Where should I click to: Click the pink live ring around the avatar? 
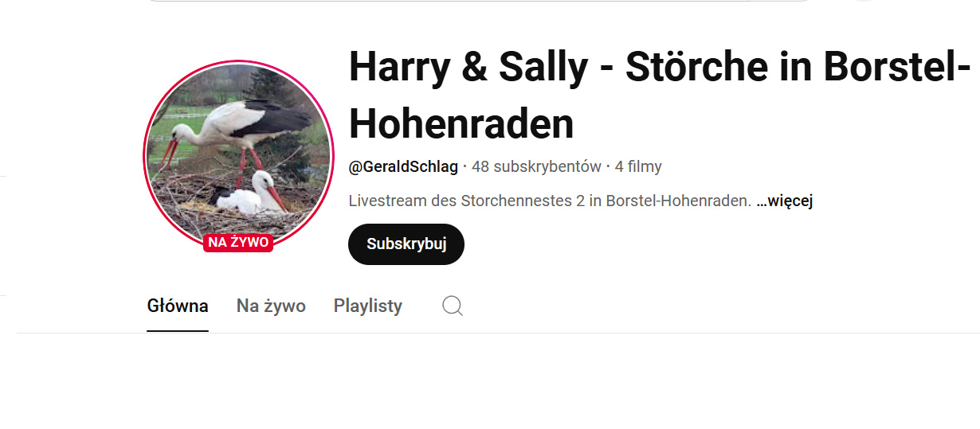pos(237,62)
